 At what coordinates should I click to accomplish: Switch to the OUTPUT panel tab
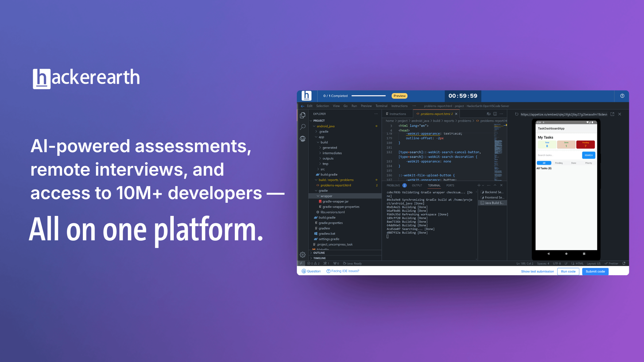pyautogui.click(x=417, y=185)
